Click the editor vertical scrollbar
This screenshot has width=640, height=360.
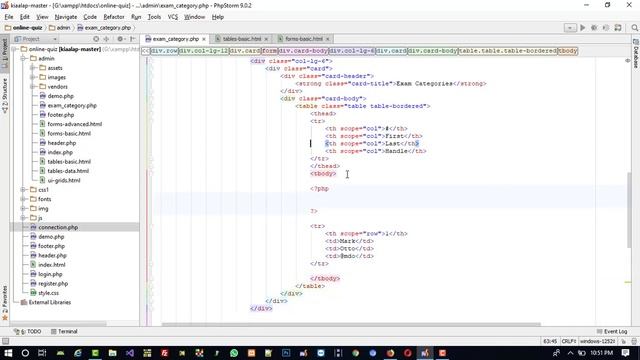tap(629, 209)
